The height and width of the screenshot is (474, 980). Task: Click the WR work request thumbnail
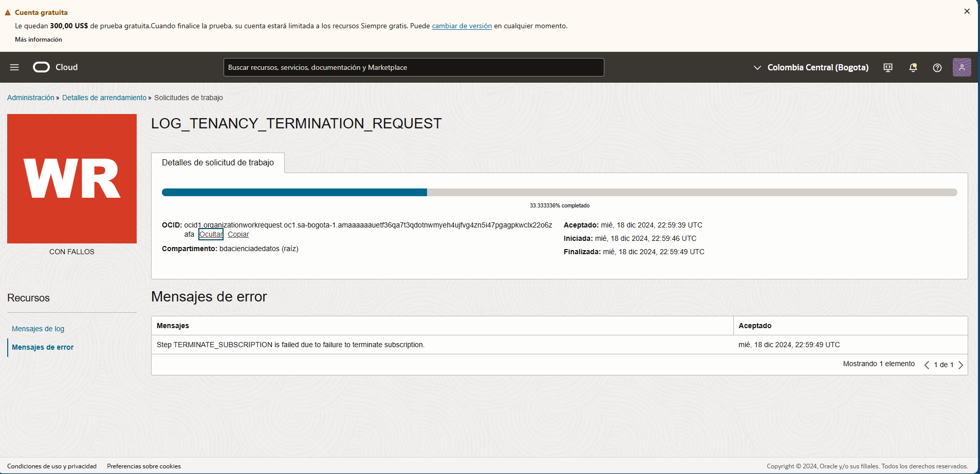coord(72,179)
